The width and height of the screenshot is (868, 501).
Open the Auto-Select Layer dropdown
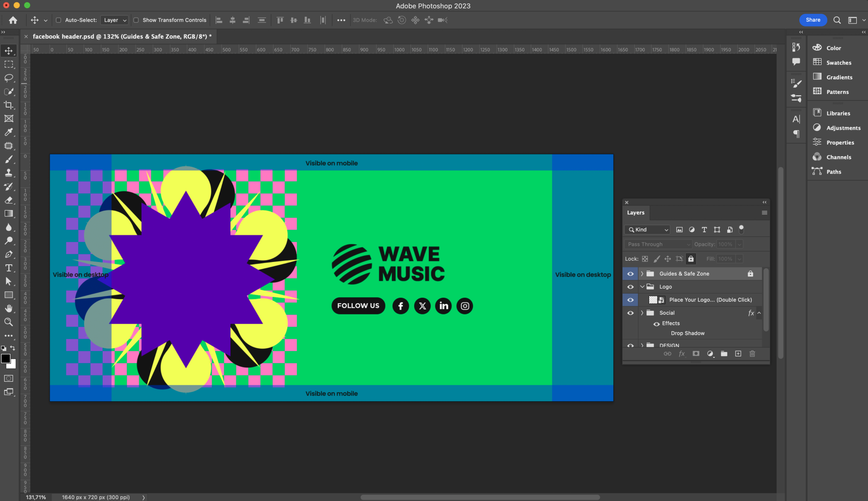[x=115, y=20]
